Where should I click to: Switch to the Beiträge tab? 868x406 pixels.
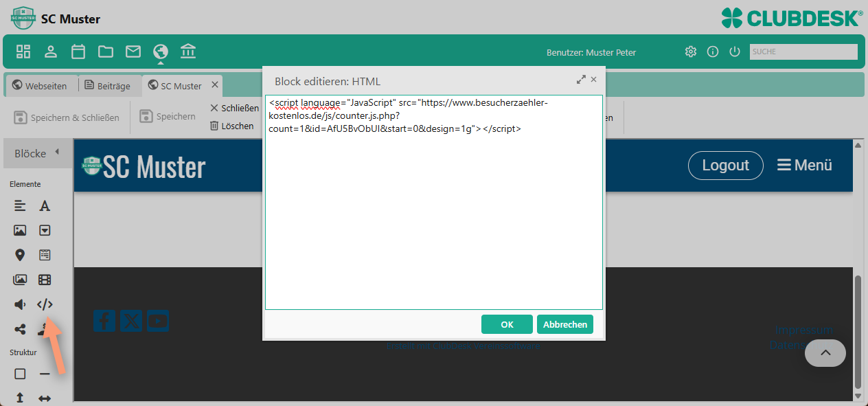tap(108, 86)
